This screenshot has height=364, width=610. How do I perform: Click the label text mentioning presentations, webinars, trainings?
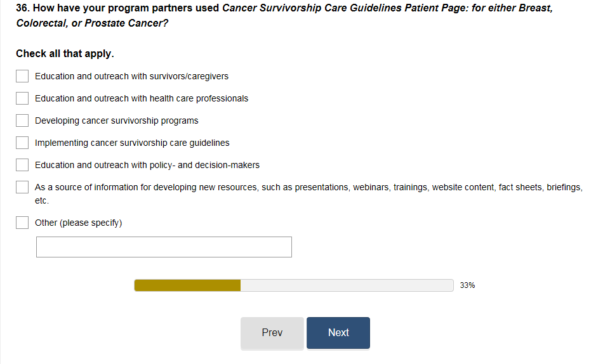[308, 188]
